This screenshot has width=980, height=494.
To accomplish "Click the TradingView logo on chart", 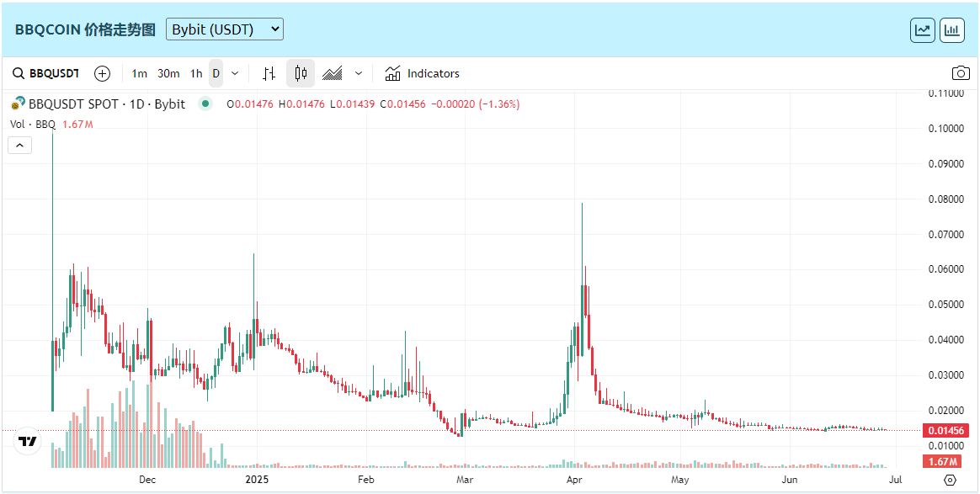I will (28, 441).
